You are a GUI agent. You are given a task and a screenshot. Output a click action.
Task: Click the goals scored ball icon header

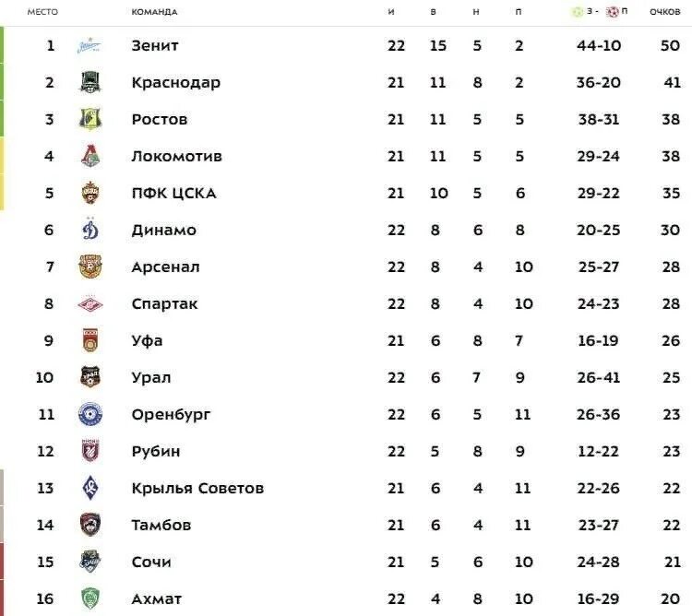coord(577,12)
